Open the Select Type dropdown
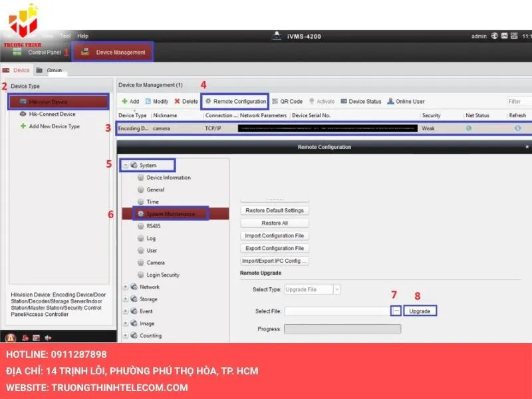The height and width of the screenshot is (399, 532). pos(337,289)
